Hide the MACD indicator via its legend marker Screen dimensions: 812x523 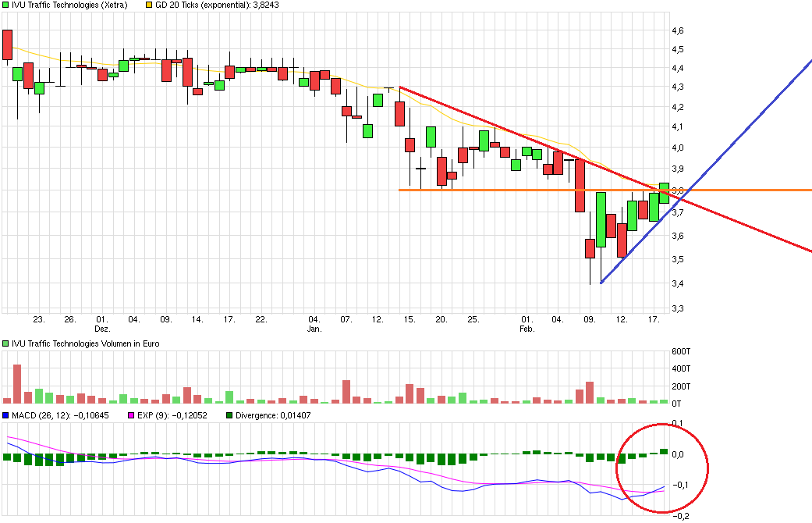point(5,416)
